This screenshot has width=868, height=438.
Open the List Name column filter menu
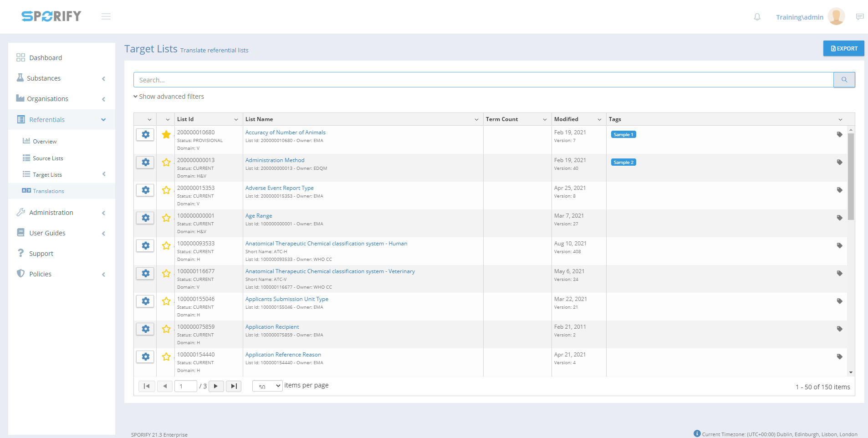click(476, 119)
